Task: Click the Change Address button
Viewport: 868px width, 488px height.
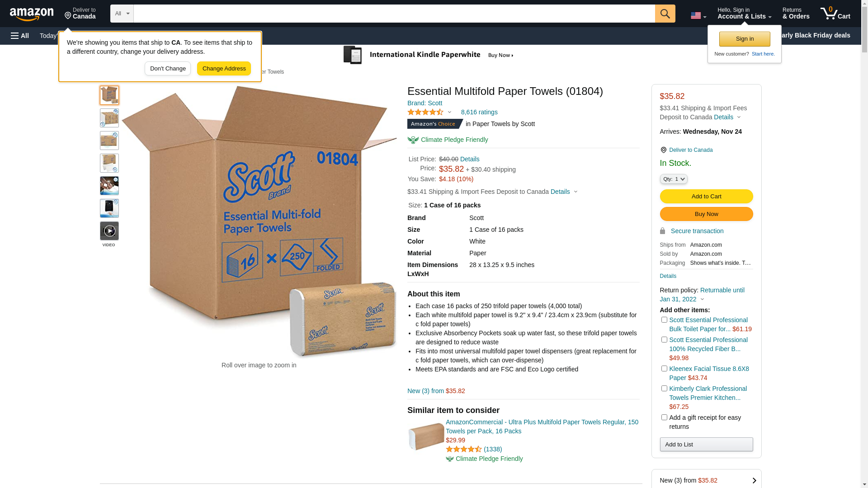Action: click(224, 69)
